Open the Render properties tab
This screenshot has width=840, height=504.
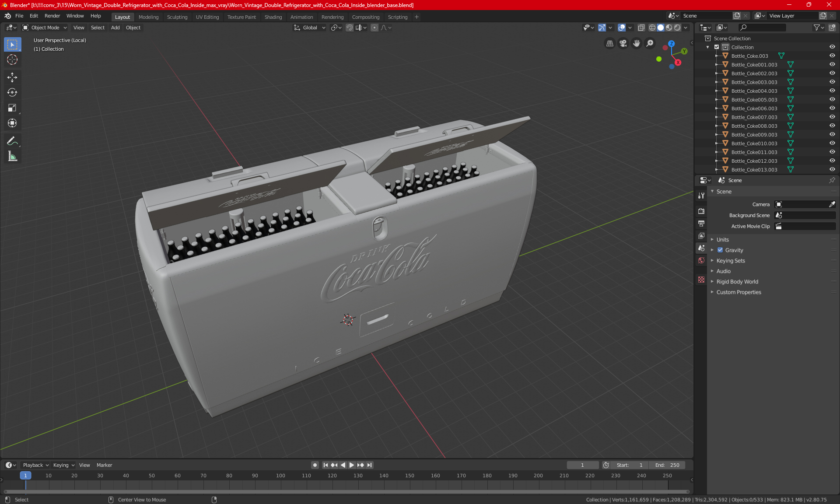[x=701, y=211]
